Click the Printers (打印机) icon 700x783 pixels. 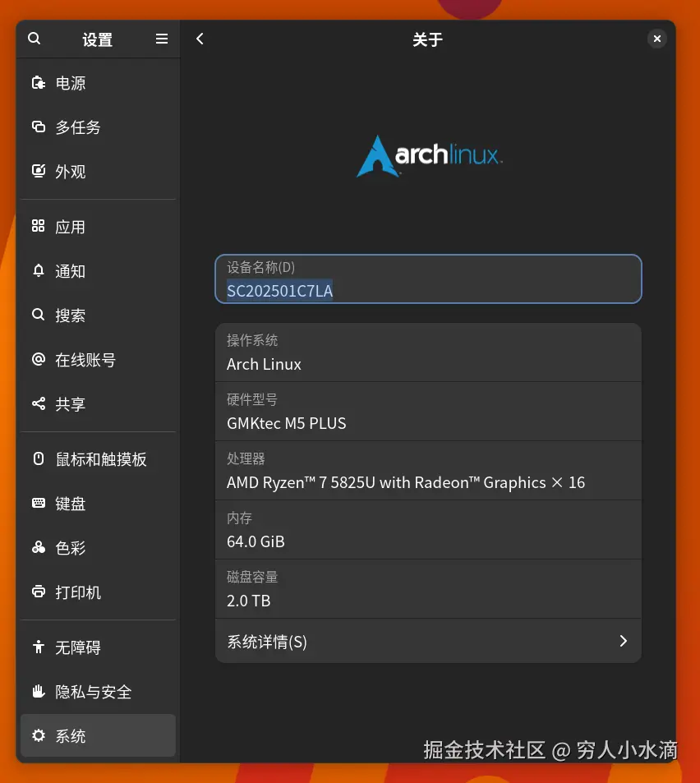39,592
